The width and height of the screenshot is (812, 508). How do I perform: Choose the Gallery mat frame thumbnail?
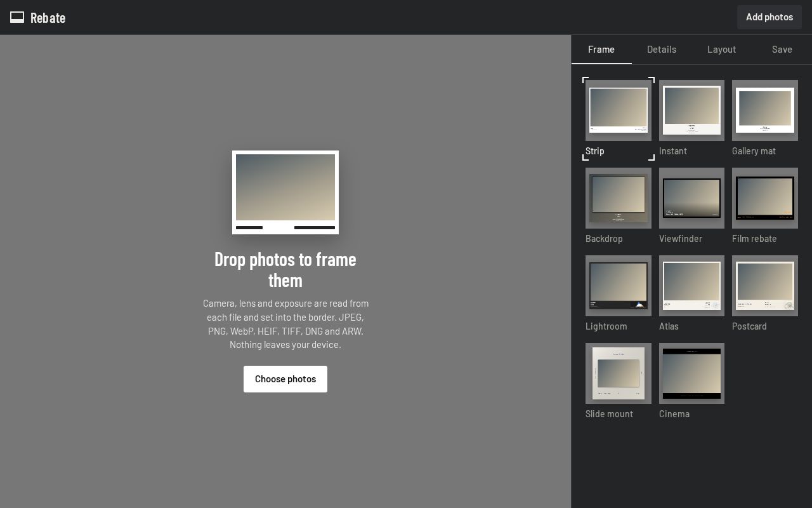point(765,110)
